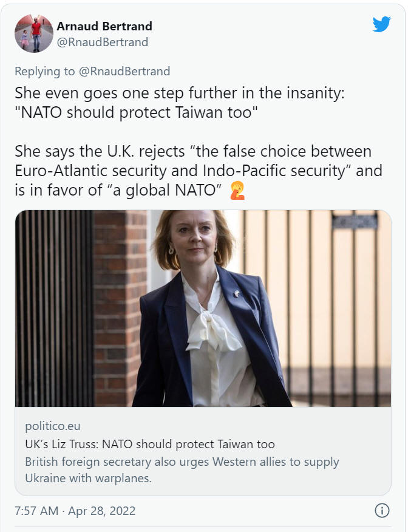Open the Arnaud Bertrand display name

104,26
